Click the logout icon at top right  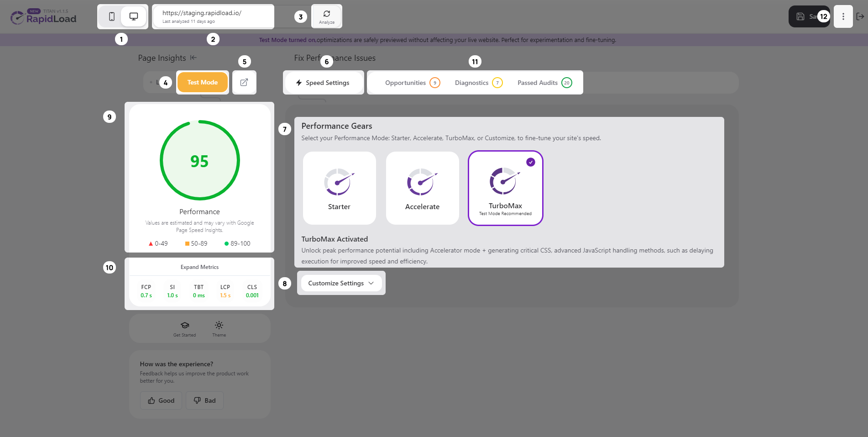(x=860, y=16)
